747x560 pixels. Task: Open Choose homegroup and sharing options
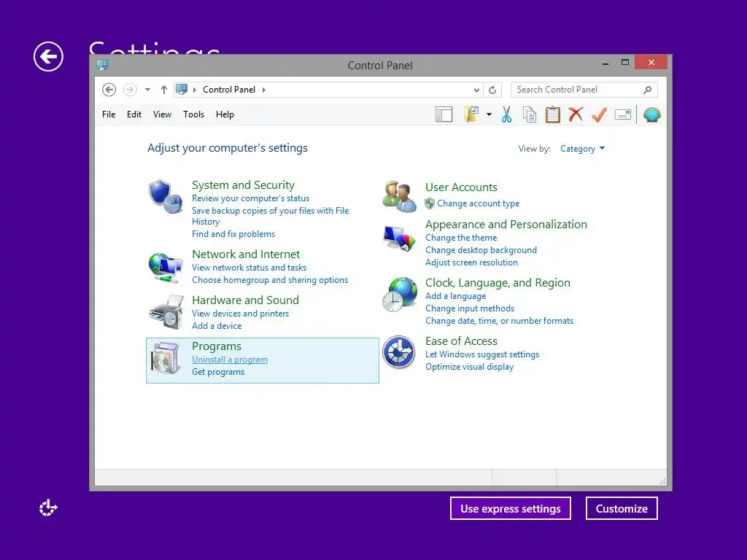click(x=270, y=280)
